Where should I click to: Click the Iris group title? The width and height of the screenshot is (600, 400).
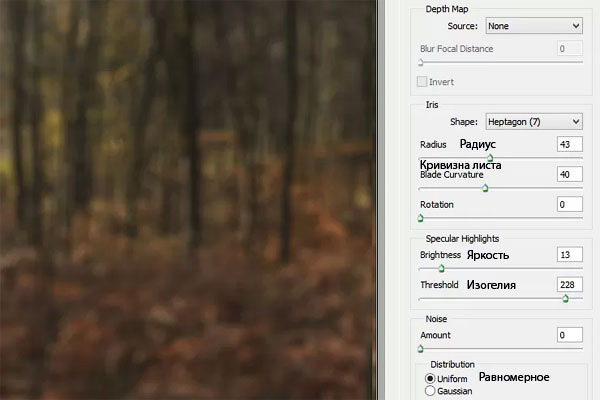[432, 104]
